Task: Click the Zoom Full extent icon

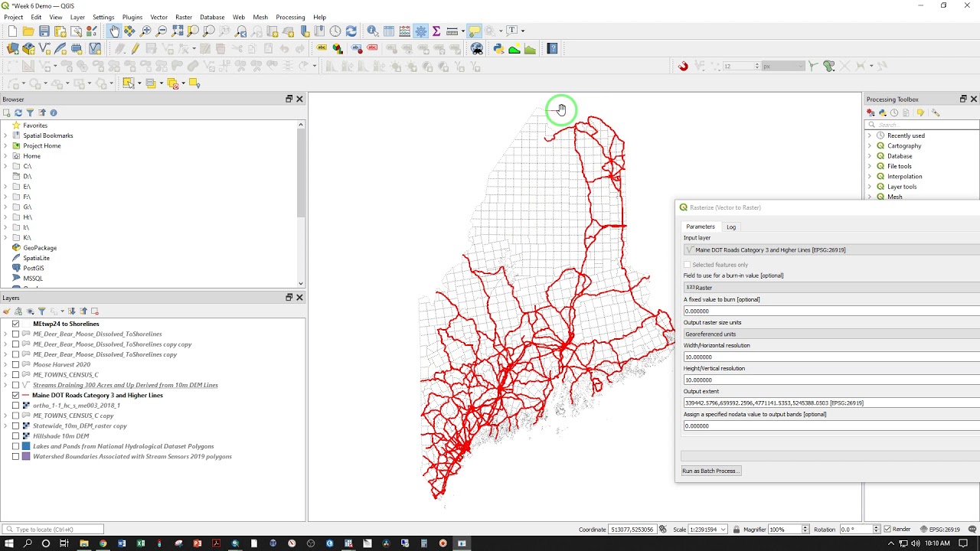Action: 178,31
